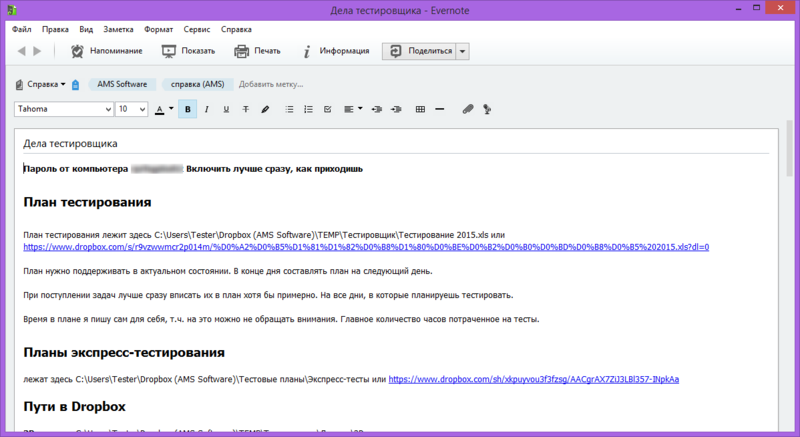Screen dimensions: 800x437
Task: Print the note with Печать
Action: click(257, 51)
